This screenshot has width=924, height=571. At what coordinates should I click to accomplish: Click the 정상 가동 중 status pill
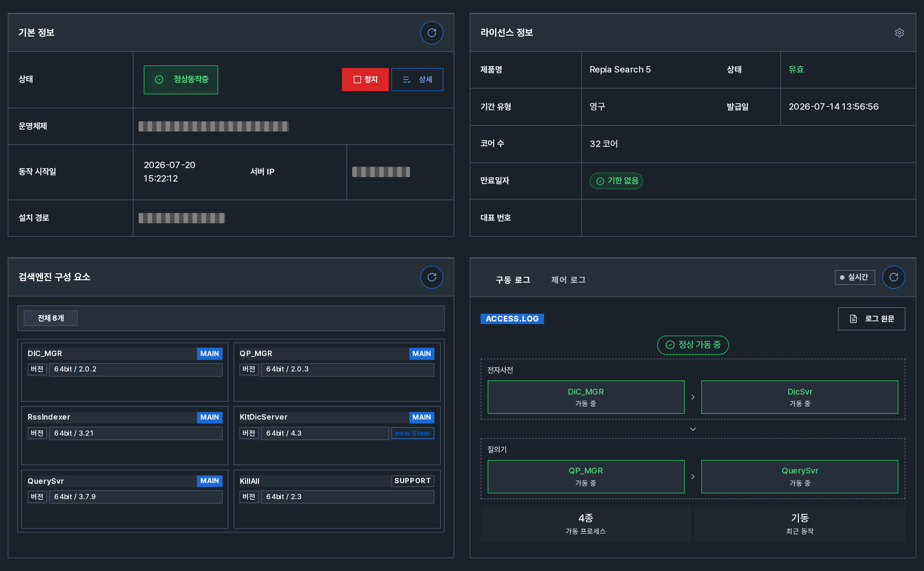tap(693, 345)
